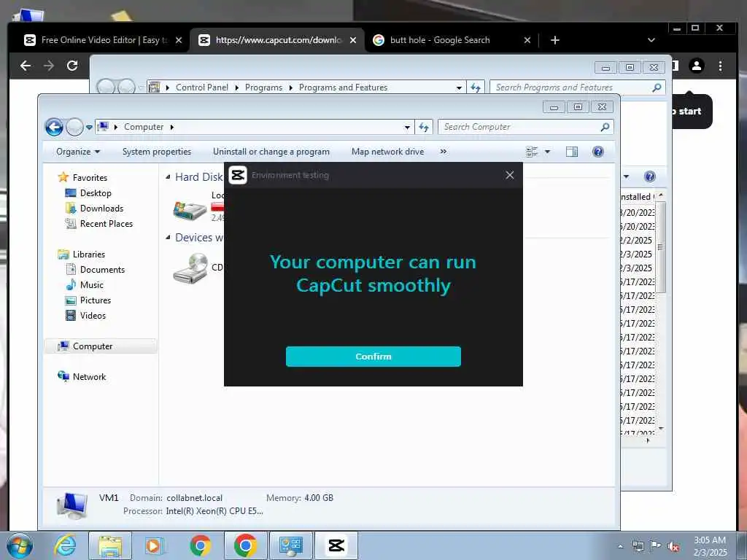Select Libraries in navigation pane
The image size is (747, 560).
click(88, 254)
